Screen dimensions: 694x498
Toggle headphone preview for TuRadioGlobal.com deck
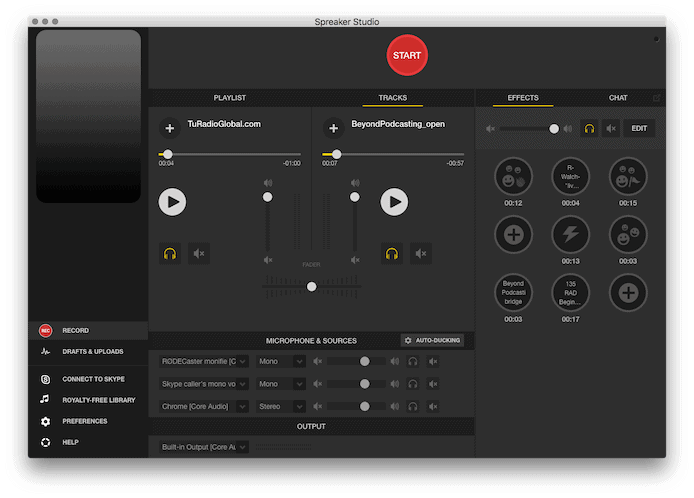pyautogui.click(x=170, y=254)
